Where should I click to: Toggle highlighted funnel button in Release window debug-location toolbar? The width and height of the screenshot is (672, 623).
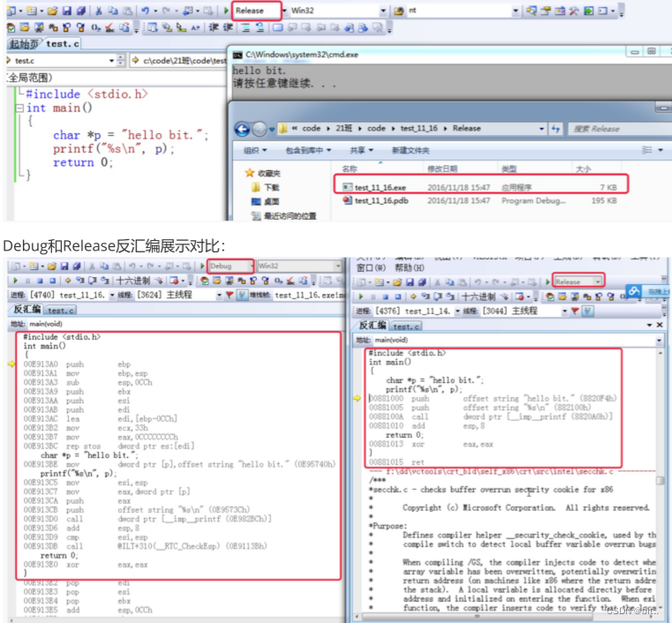[x=588, y=311]
